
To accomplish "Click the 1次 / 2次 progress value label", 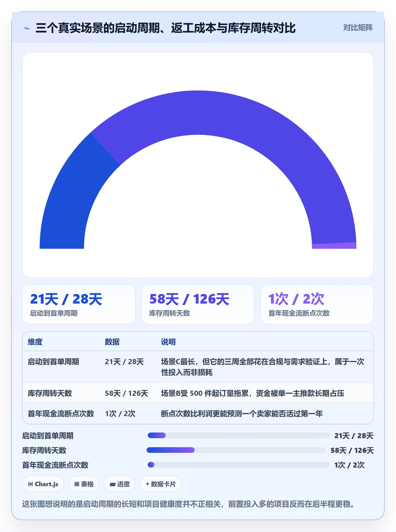I will [349, 465].
